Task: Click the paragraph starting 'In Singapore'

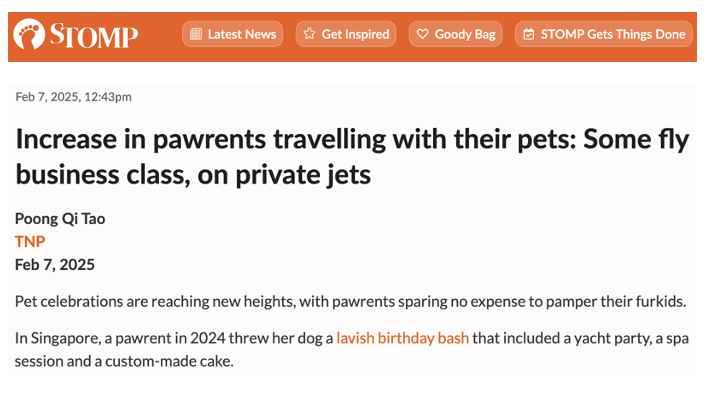Action: point(352,349)
